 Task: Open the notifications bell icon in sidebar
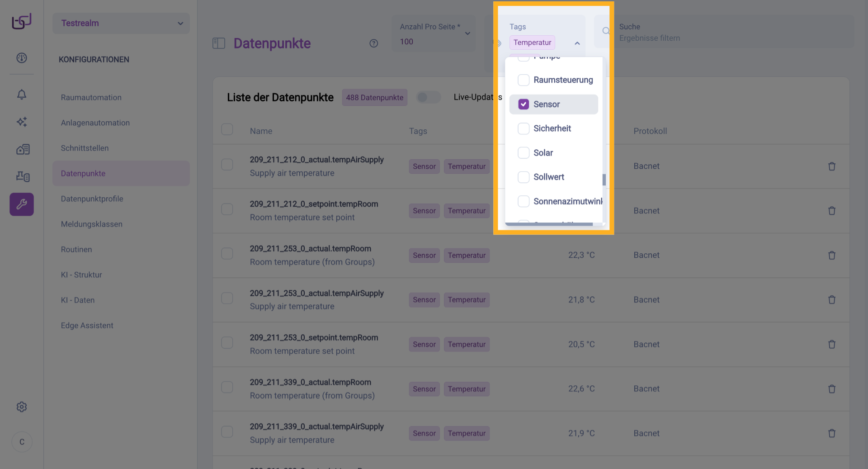coord(21,95)
